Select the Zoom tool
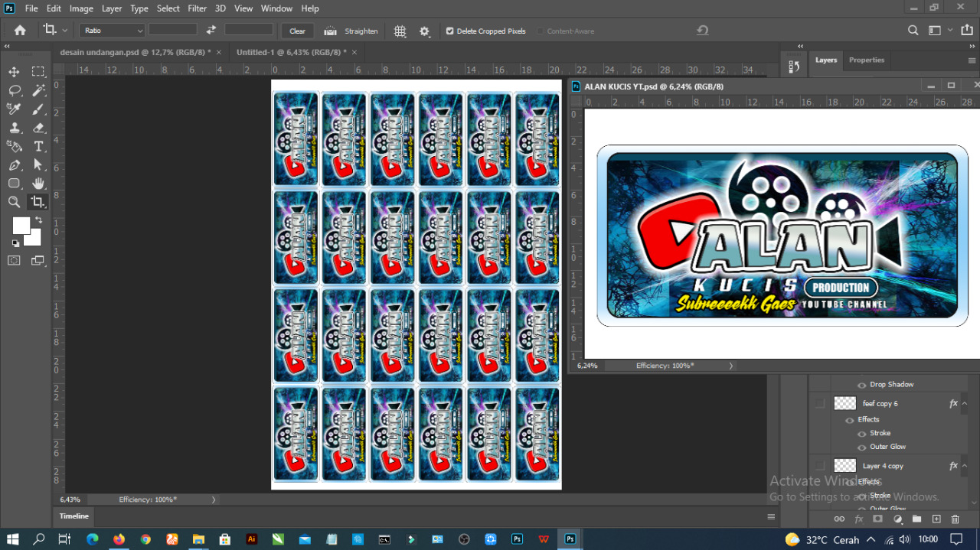This screenshot has height=550, width=980. (14, 202)
